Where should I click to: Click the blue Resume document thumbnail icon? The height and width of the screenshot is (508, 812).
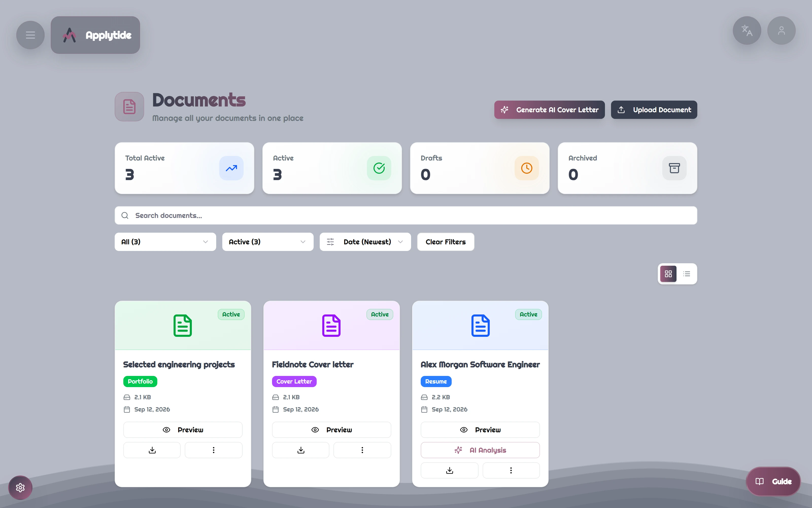pyautogui.click(x=481, y=326)
